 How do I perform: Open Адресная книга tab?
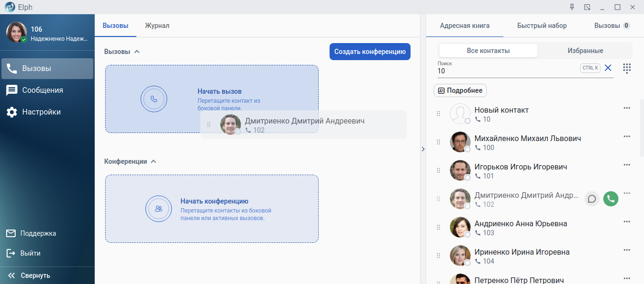pyautogui.click(x=465, y=26)
